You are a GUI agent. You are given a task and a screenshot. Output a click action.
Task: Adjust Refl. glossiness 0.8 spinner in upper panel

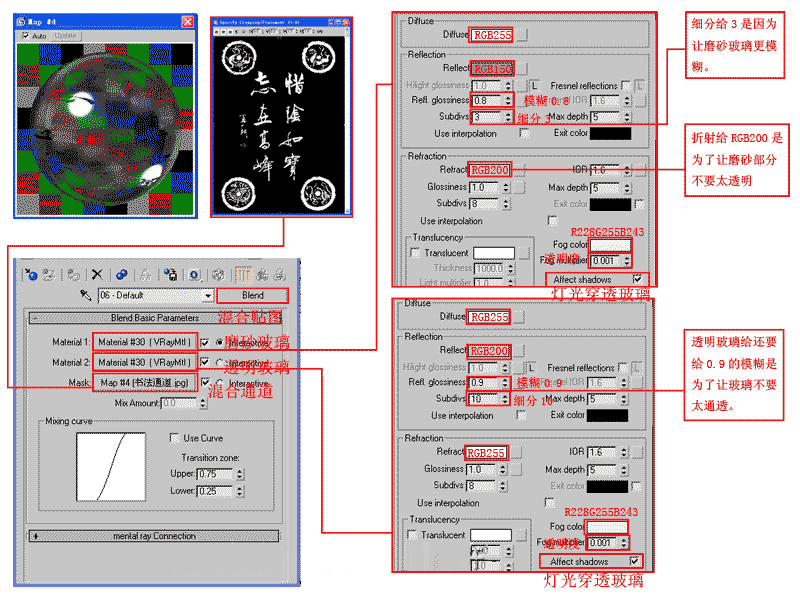click(508, 101)
